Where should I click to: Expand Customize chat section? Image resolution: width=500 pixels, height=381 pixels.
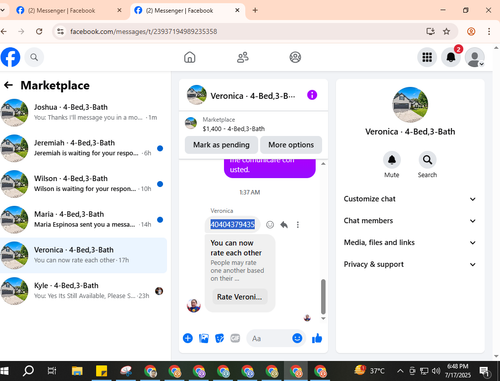point(410,199)
